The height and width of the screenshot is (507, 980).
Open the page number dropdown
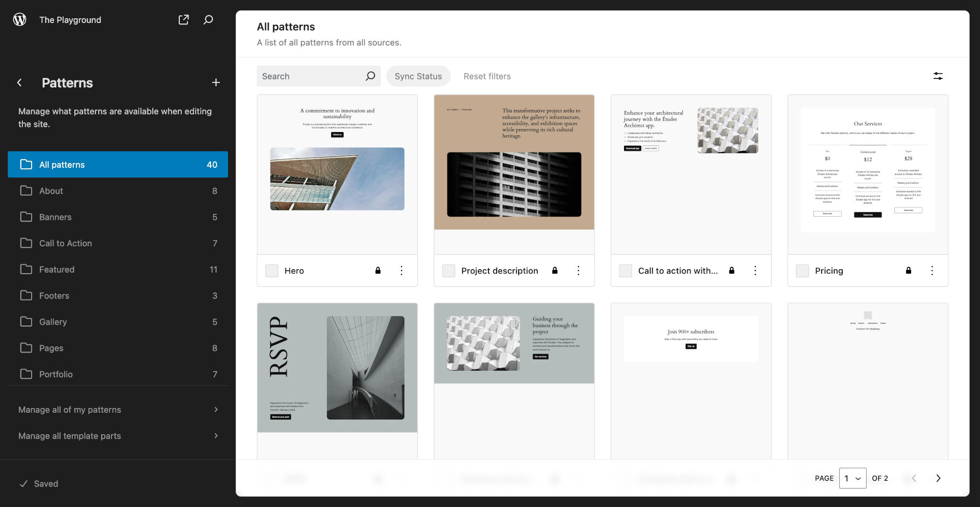853,478
